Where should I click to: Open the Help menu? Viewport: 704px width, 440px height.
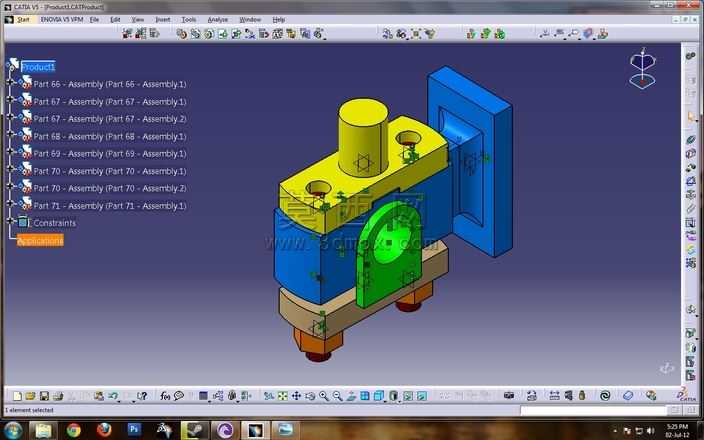tap(278, 20)
